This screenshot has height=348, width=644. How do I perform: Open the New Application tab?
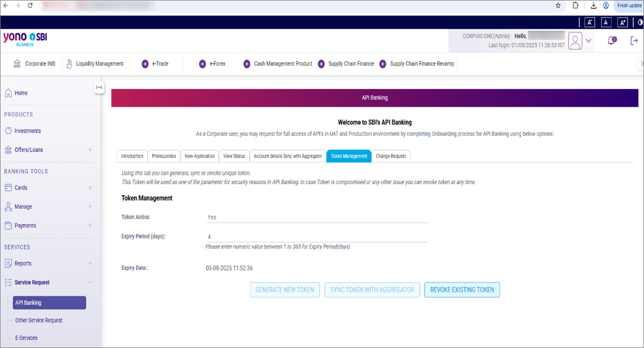point(199,156)
